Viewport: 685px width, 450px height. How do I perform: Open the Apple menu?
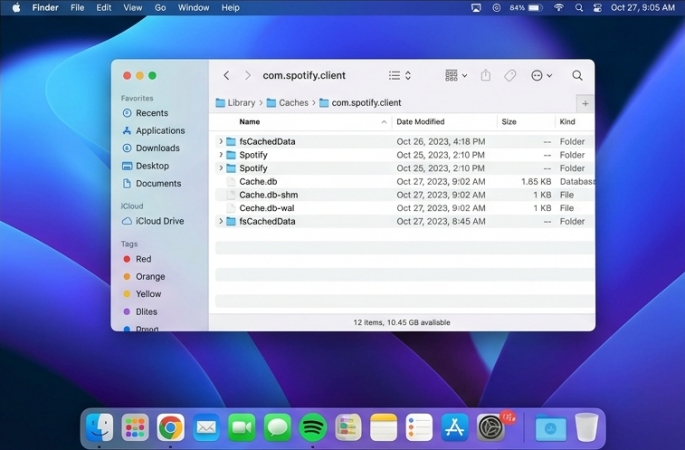(16, 8)
